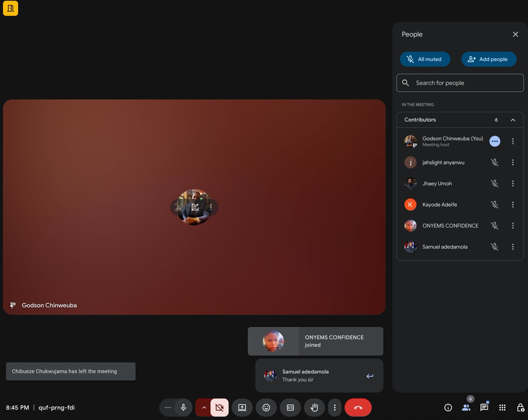Viewport: 528px width, 420px height.
Task: Expand video settings arrow beside camera
Action: [204, 408]
